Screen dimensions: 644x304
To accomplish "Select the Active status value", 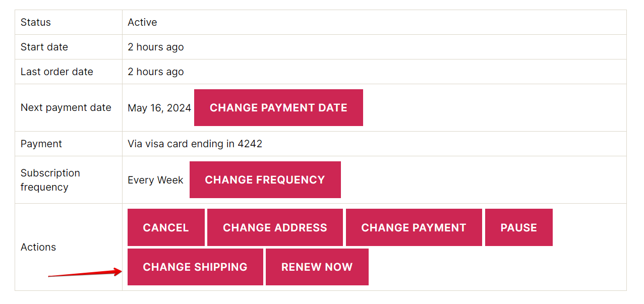I will coord(142,22).
